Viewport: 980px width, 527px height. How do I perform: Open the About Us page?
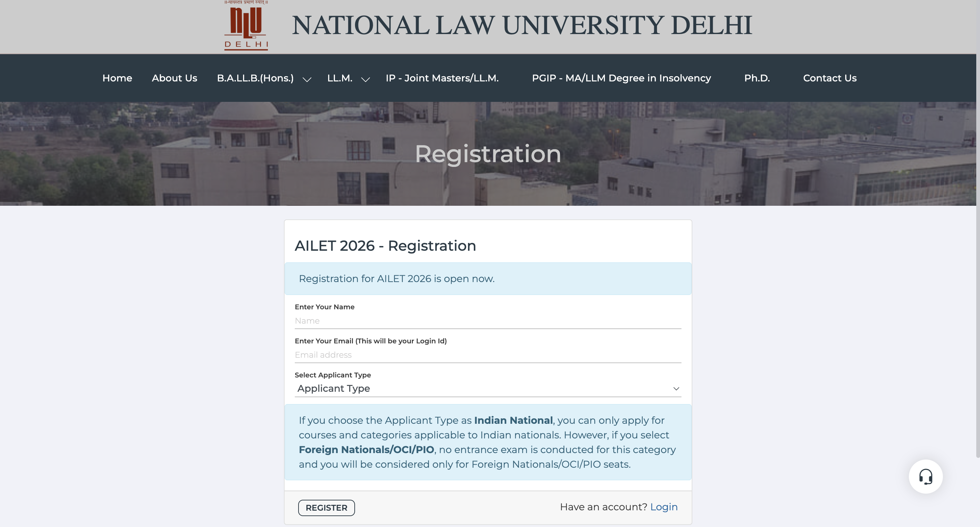tap(174, 78)
